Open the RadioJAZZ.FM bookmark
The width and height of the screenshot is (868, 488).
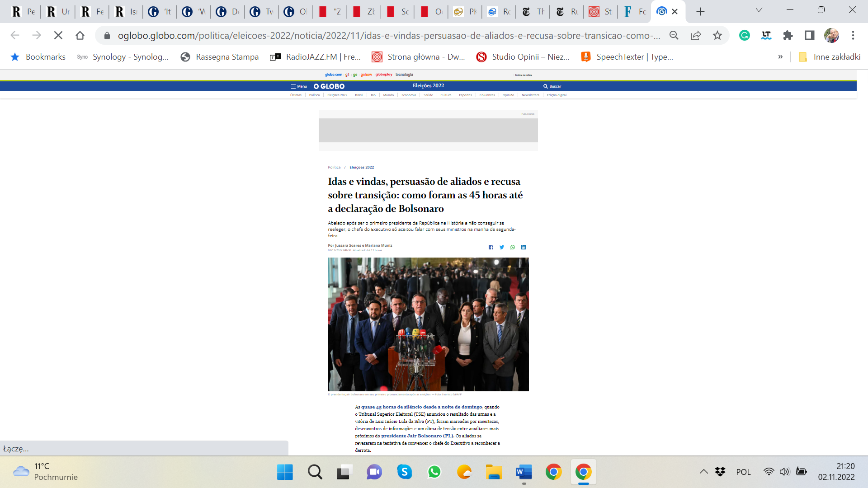coord(316,57)
